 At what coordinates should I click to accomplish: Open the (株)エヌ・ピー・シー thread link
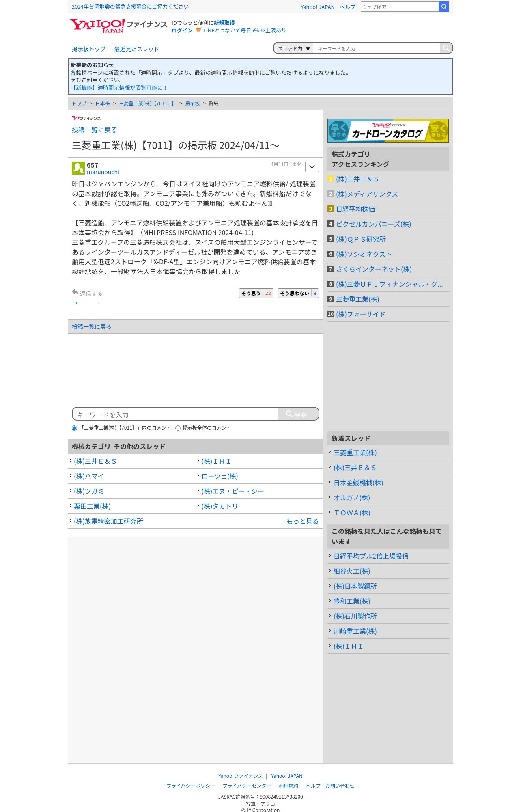point(233,491)
